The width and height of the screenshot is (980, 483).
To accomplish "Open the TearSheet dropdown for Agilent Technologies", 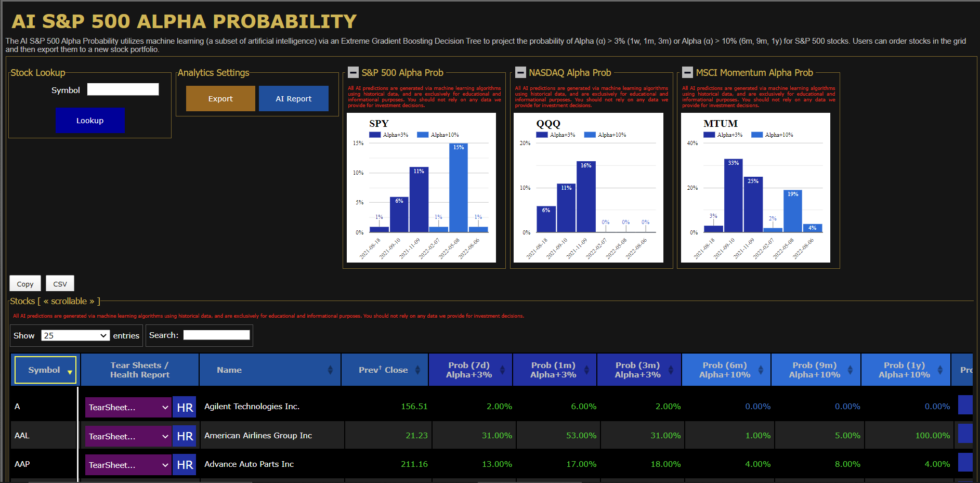I will (128, 408).
